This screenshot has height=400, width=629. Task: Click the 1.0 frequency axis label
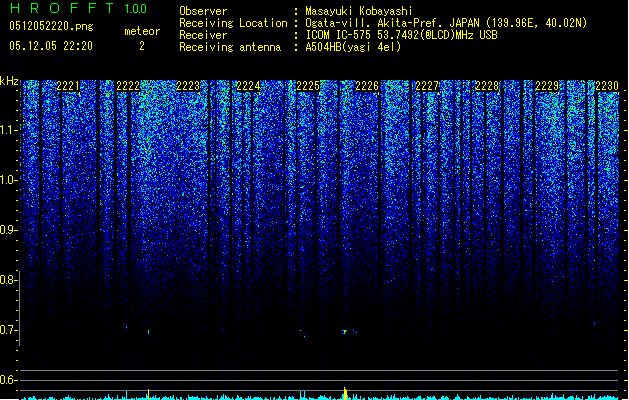pos(8,180)
